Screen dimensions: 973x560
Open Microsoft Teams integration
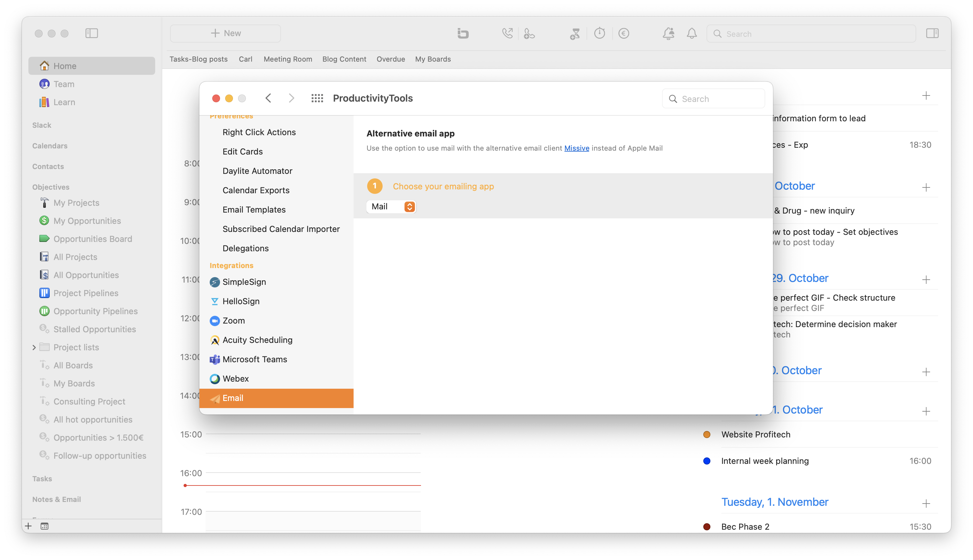[276, 359]
